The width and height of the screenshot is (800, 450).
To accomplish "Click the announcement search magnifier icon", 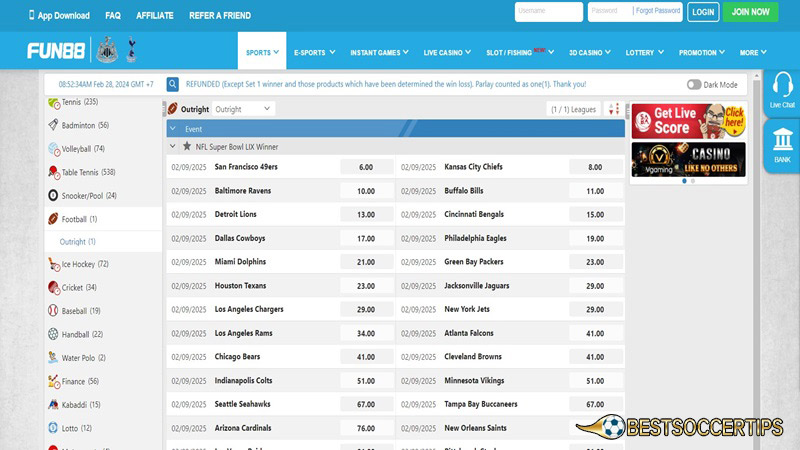I will (172, 84).
